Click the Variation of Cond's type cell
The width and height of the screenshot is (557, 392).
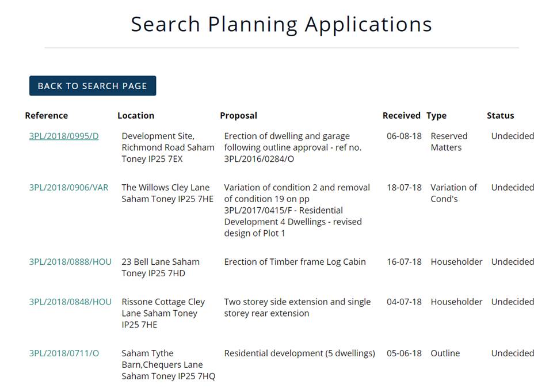(453, 193)
